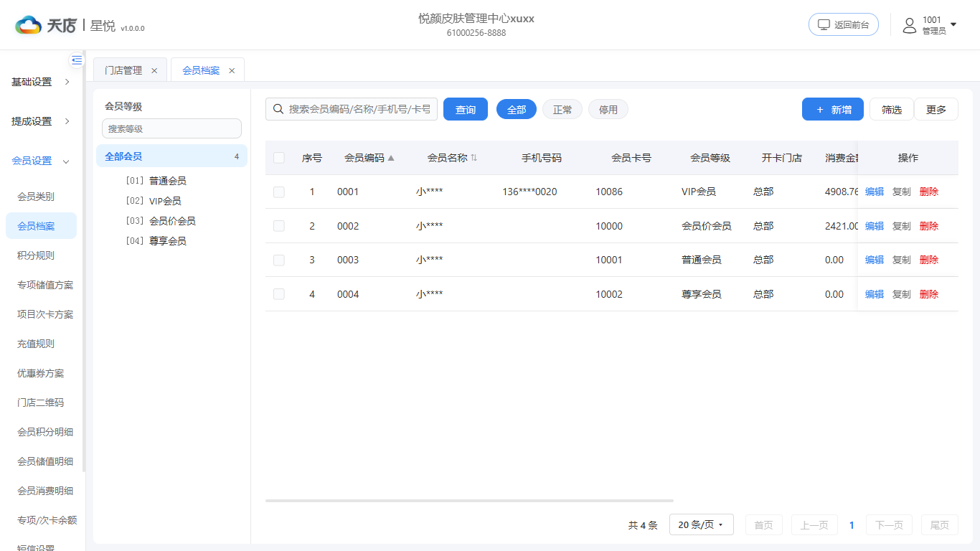
Task: Filter the list by 正常 status
Action: click(562, 109)
